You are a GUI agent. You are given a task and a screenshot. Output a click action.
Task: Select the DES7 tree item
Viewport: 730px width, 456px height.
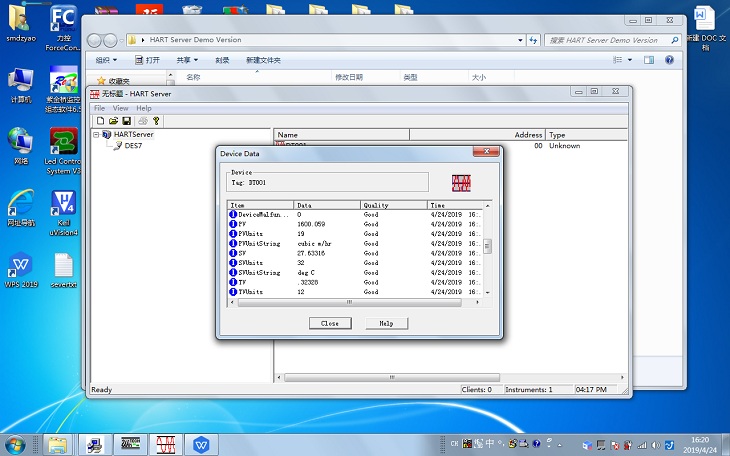pyautogui.click(x=133, y=145)
